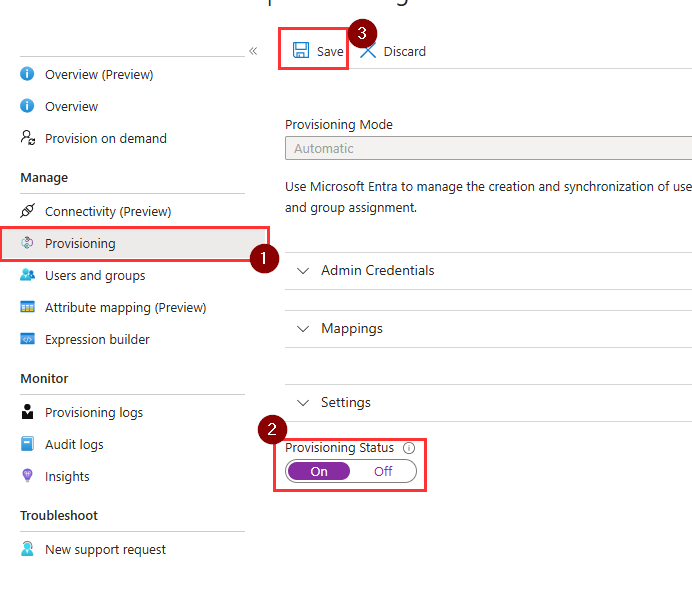Image resolution: width=692 pixels, height=612 pixels.
Task: Click Provisioning Status info icon
Action: point(409,448)
